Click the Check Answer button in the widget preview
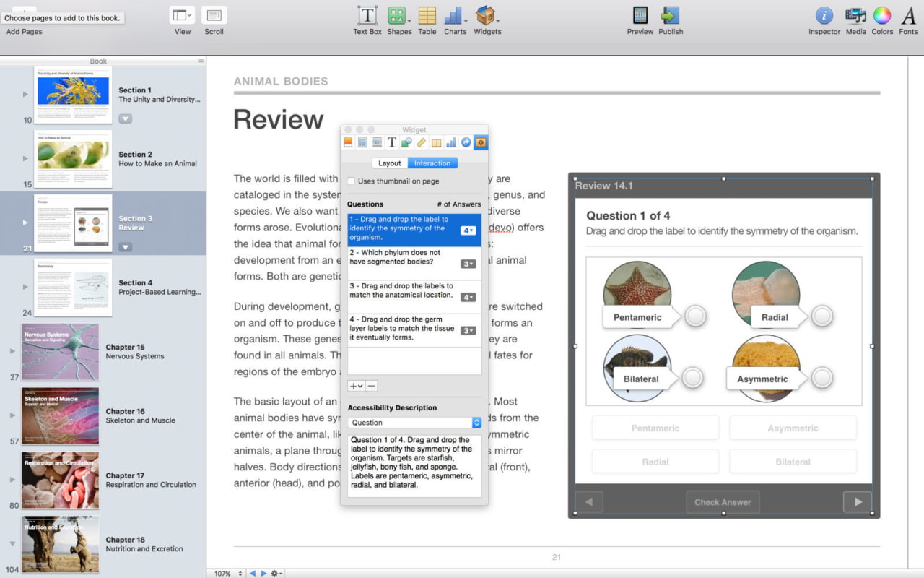924x578 pixels. pos(723,501)
